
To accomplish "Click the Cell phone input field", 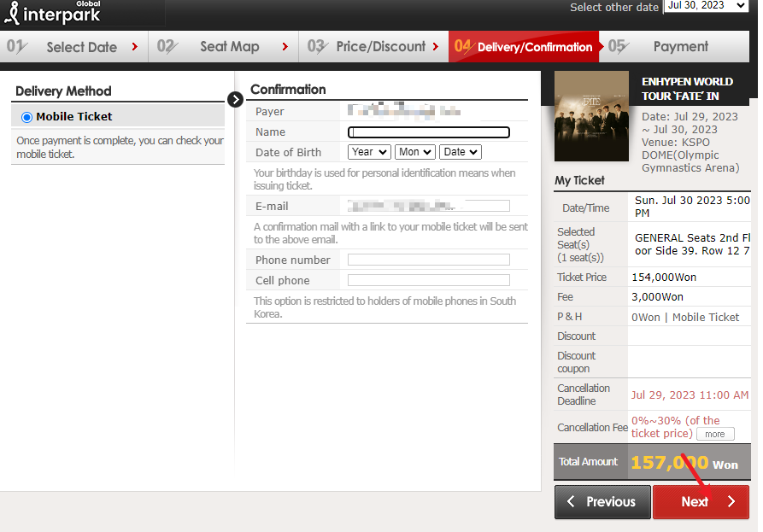I will (429, 280).
